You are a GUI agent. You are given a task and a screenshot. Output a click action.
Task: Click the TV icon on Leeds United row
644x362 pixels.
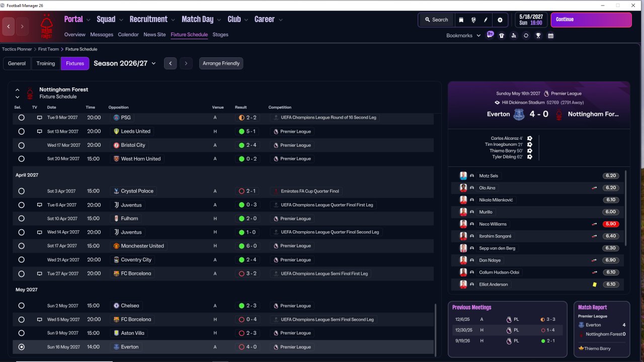pyautogui.click(x=39, y=131)
